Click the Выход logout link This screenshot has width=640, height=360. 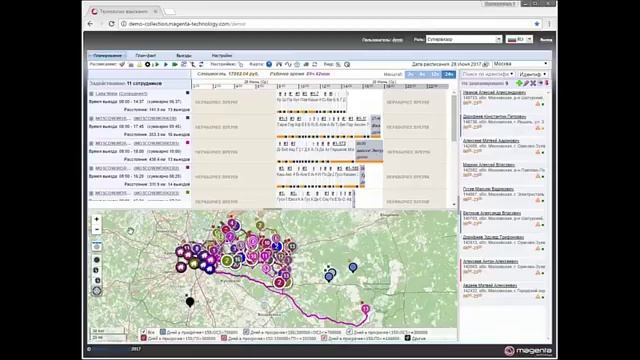[x=546, y=40]
